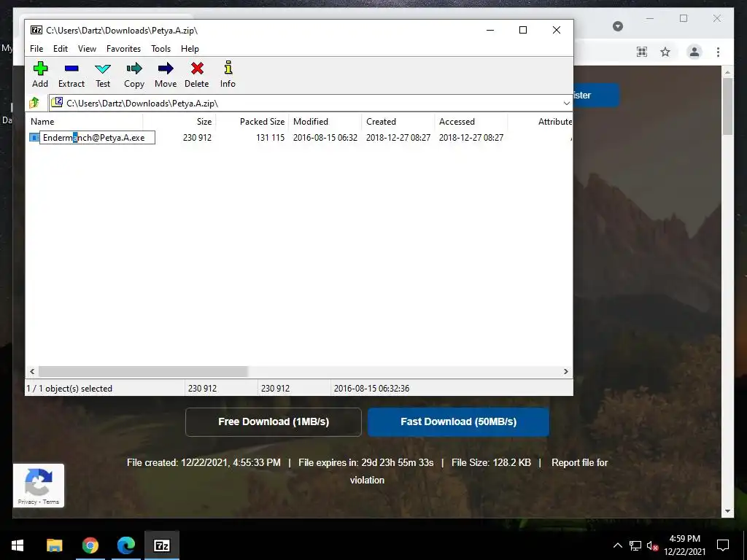747x560 pixels.
Task: Launch Microsoft Edge from taskbar
Action: click(125, 545)
